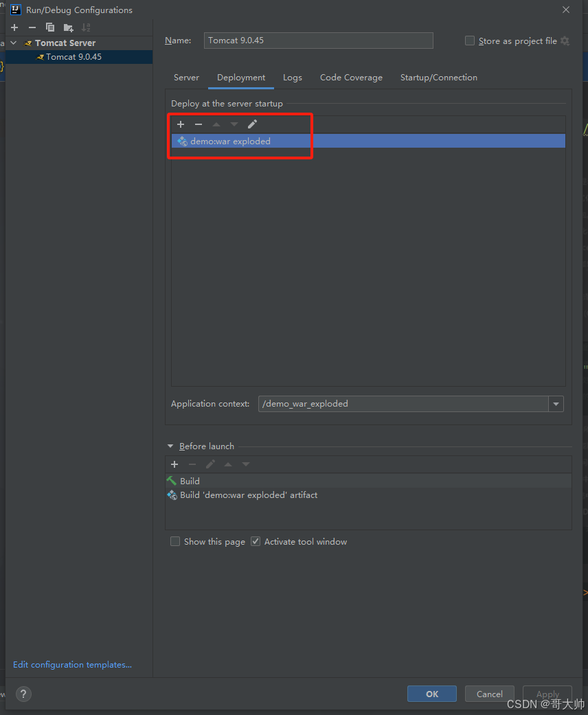
Task: Enable Store as project file checkbox
Action: click(469, 41)
